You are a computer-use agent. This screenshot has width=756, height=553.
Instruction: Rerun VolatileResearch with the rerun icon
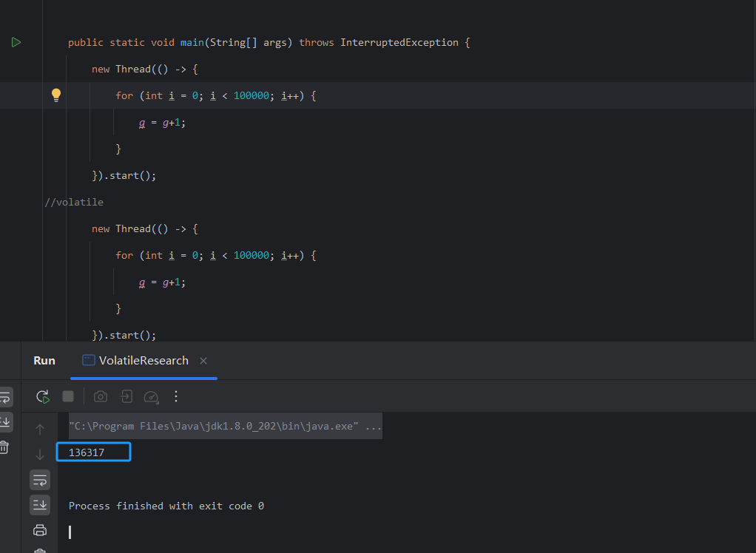(42, 396)
